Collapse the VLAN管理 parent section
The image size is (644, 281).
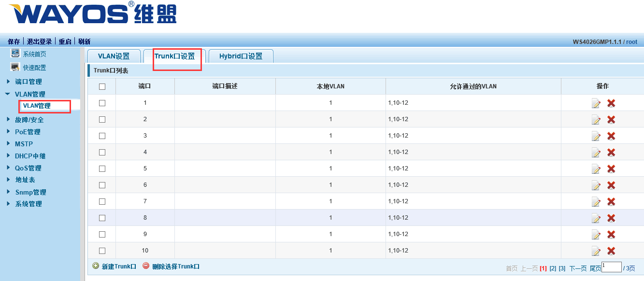click(30, 94)
